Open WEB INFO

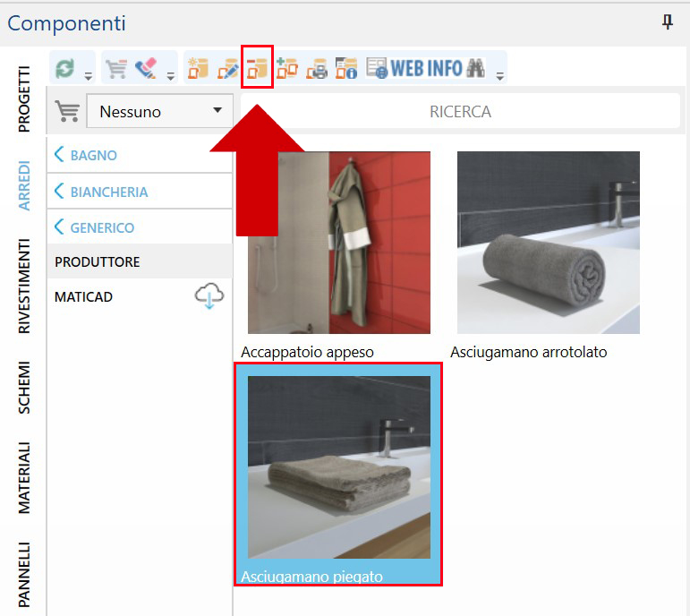[x=414, y=68]
